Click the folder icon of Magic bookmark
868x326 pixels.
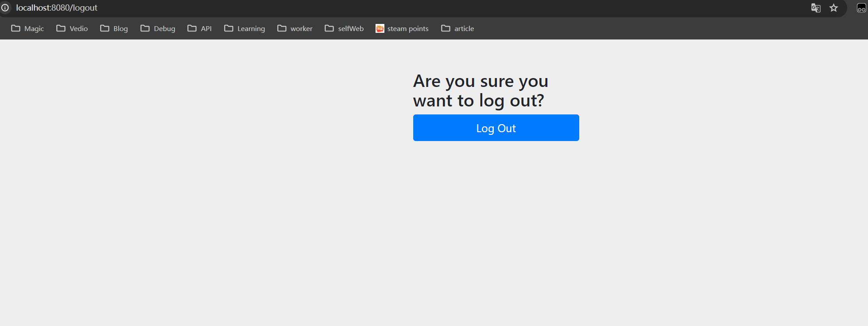(x=15, y=28)
